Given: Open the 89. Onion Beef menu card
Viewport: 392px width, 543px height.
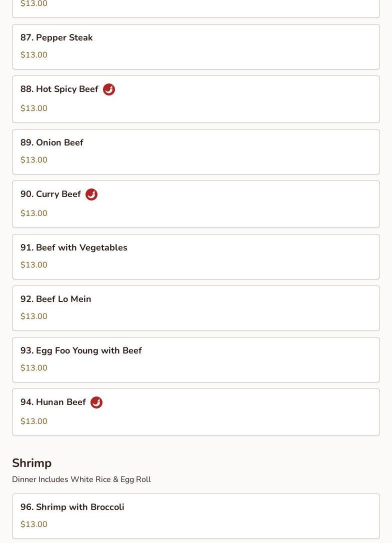Looking at the screenshot, I should 196,151.
